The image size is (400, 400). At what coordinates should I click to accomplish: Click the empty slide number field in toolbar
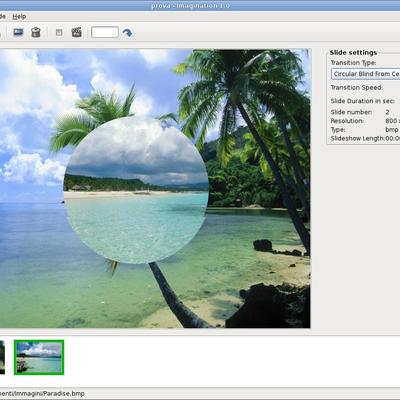point(105,32)
